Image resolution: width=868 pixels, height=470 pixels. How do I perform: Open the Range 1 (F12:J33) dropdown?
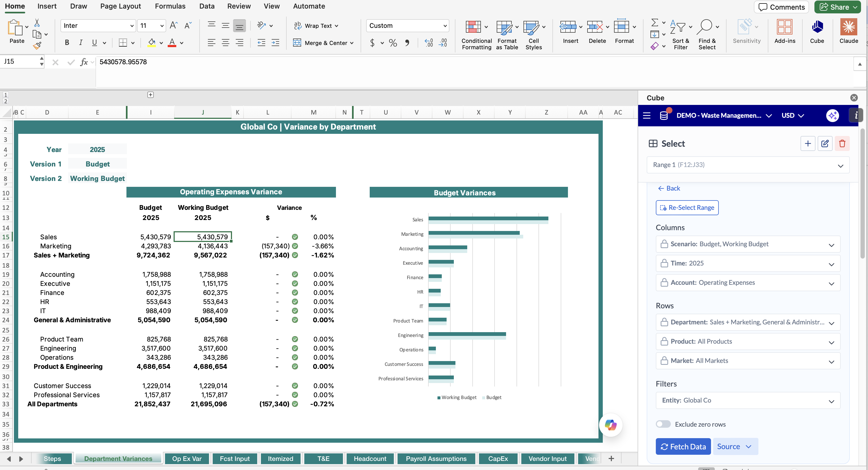[x=748, y=165]
